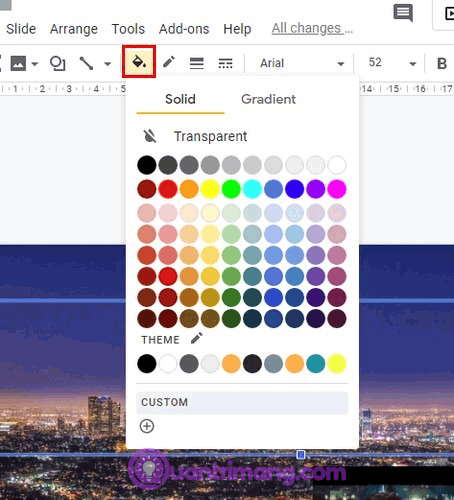Choose the yellow theme color swatch
Screen dimensions: 454x500
(337, 363)
